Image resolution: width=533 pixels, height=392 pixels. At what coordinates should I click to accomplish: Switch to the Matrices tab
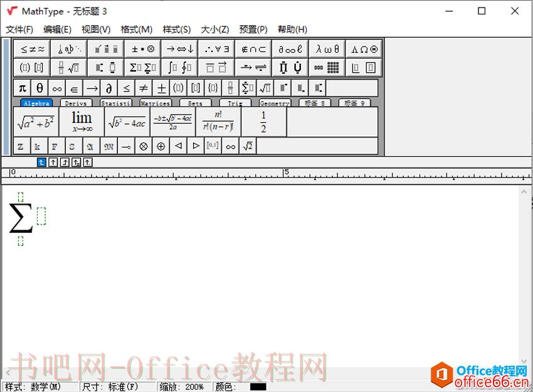[156, 103]
